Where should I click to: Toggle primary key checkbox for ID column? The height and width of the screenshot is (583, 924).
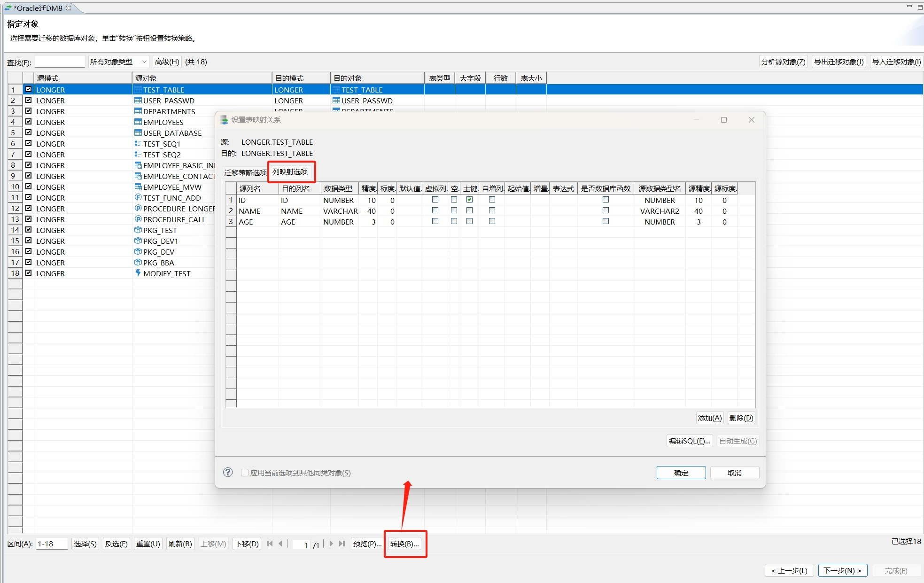(469, 200)
